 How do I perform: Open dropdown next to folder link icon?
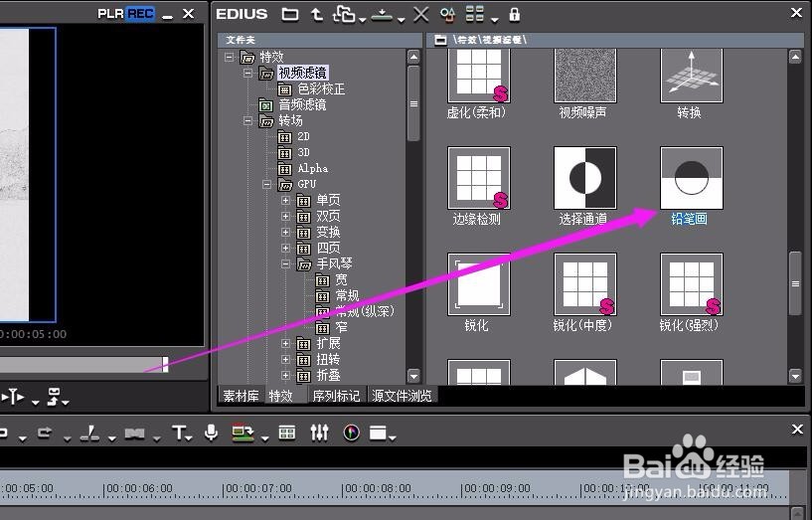click(x=362, y=20)
